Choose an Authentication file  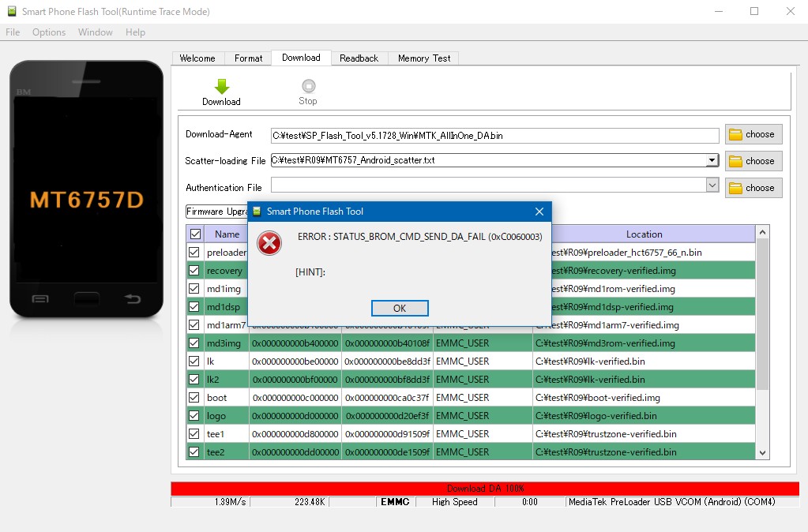[754, 188]
